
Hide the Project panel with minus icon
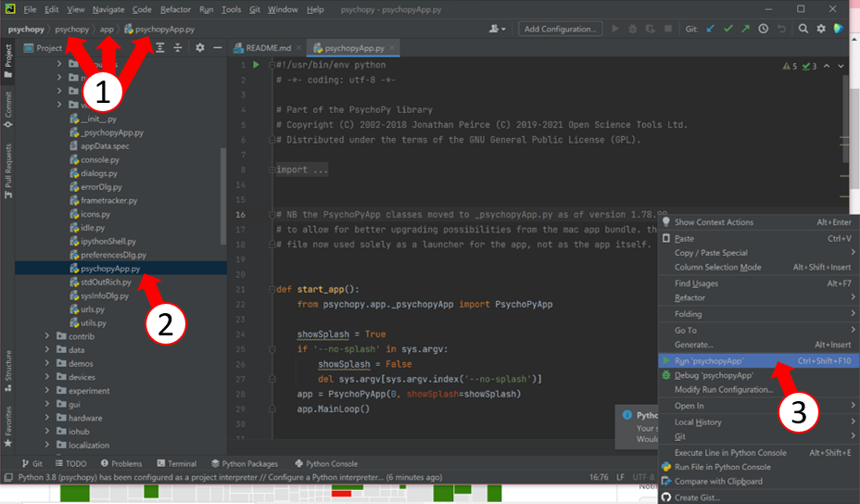point(218,47)
